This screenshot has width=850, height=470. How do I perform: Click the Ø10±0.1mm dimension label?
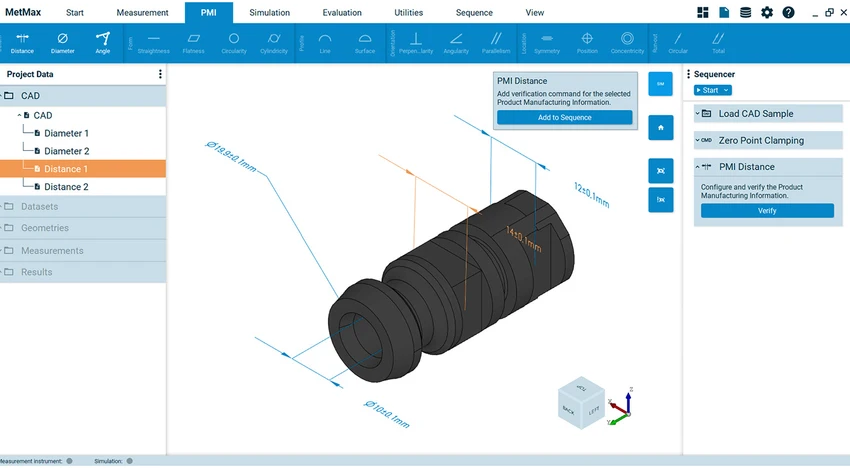coord(387,414)
